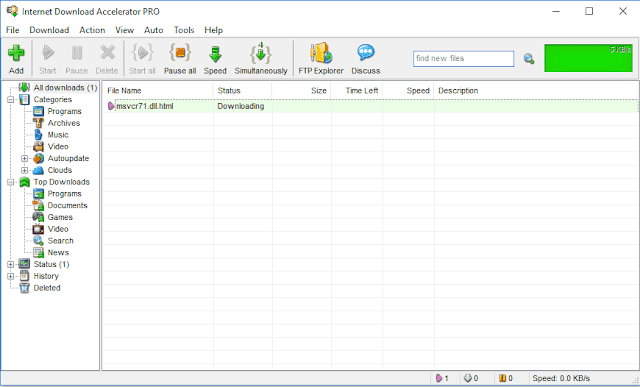Viewport: 640px width, 387px height.
Task: Select News under Top Downloads
Action: click(x=58, y=253)
